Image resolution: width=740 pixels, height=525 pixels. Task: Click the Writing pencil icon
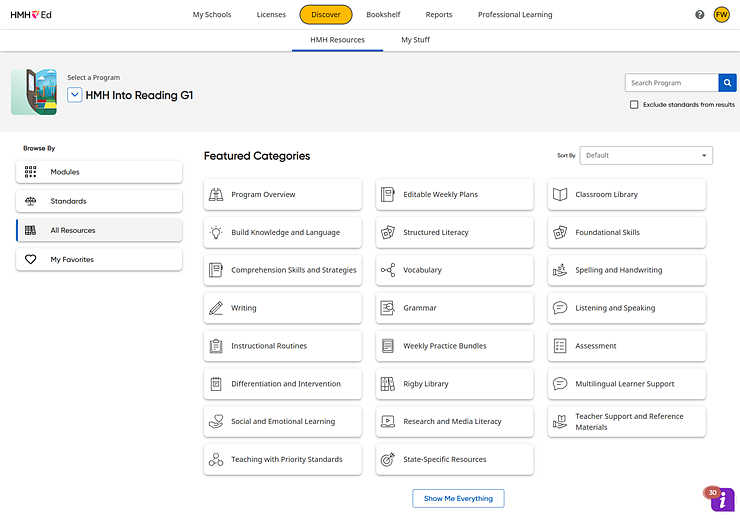point(216,308)
